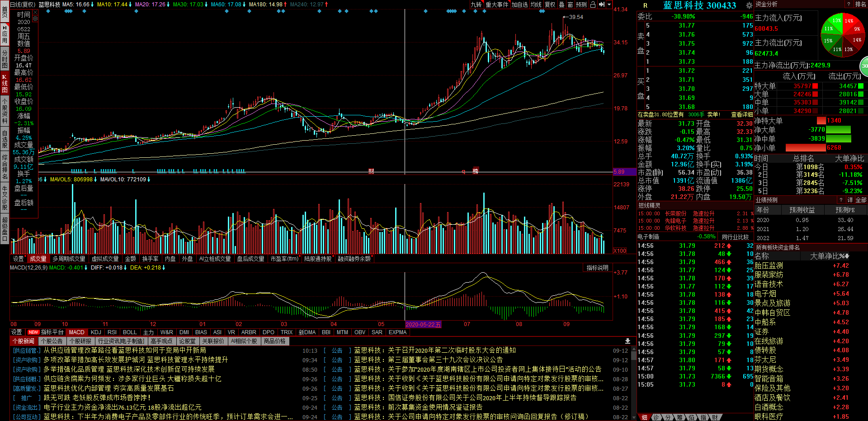The width and height of the screenshot is (868, 421).
Task: Select bottom 财 tab
Action: (715, 417)
